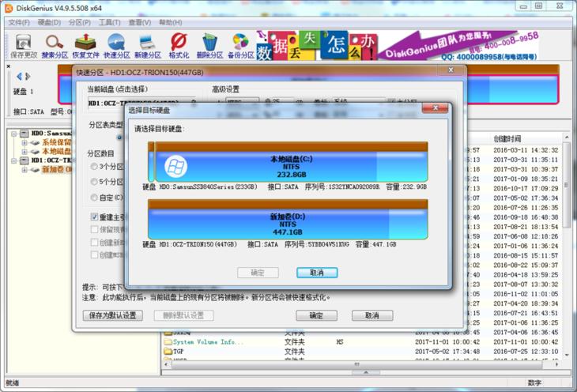Open the 文件(F) menu

click(x=19, y=22)
